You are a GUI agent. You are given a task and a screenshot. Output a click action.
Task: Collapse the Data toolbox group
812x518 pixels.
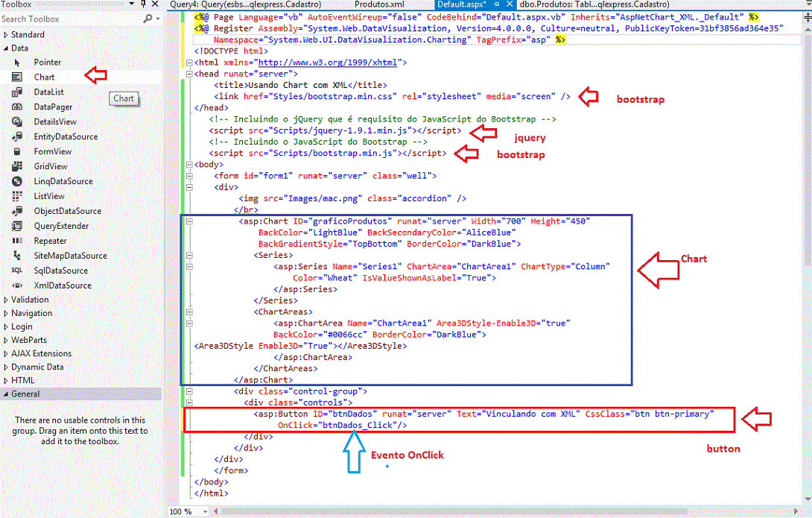(6, 48)
